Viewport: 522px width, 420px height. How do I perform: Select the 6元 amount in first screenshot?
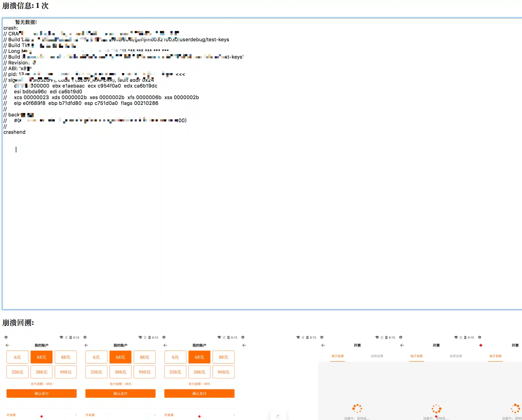17,357
